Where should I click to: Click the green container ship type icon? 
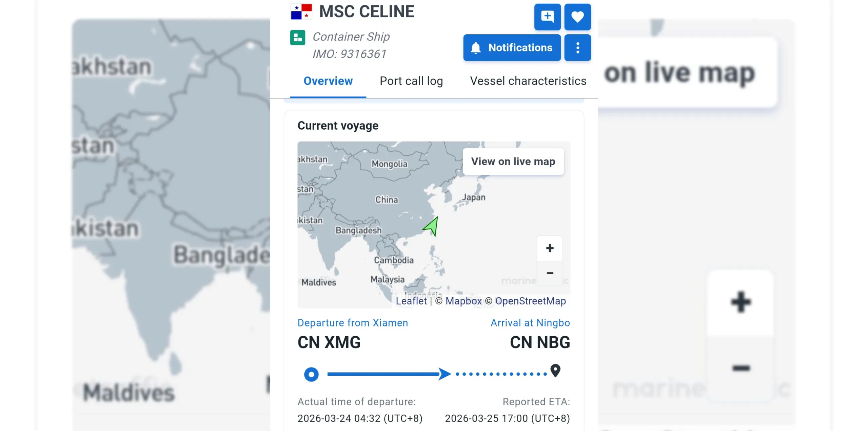point(298,38)
